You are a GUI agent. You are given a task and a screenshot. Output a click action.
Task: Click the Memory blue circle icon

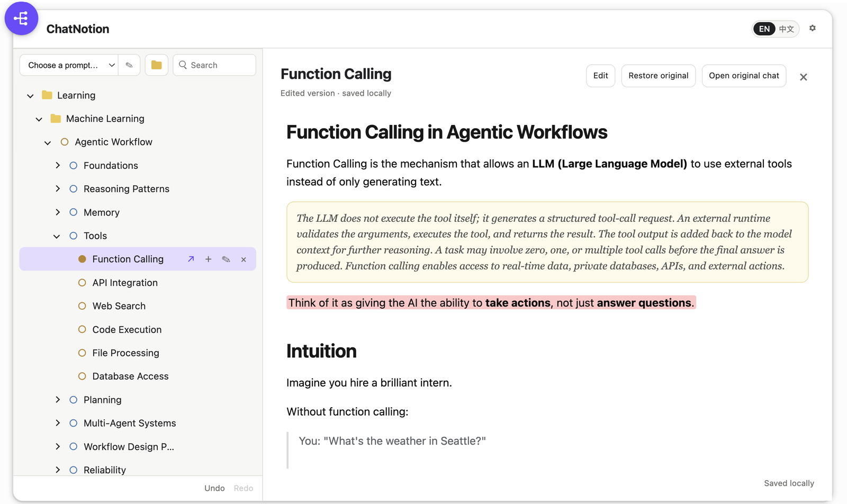point(74,212)
